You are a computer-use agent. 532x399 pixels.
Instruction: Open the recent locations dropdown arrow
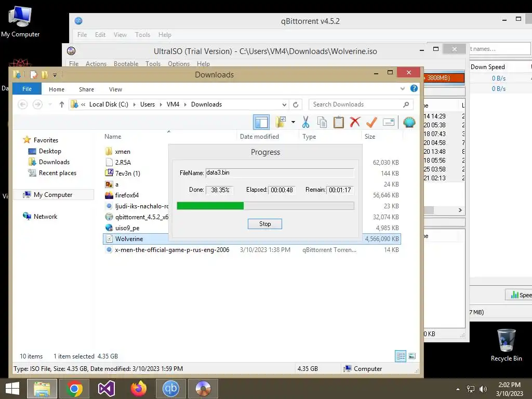click(50, 104)
